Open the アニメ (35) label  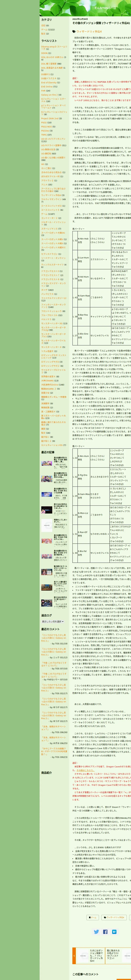tap(44, 185)
